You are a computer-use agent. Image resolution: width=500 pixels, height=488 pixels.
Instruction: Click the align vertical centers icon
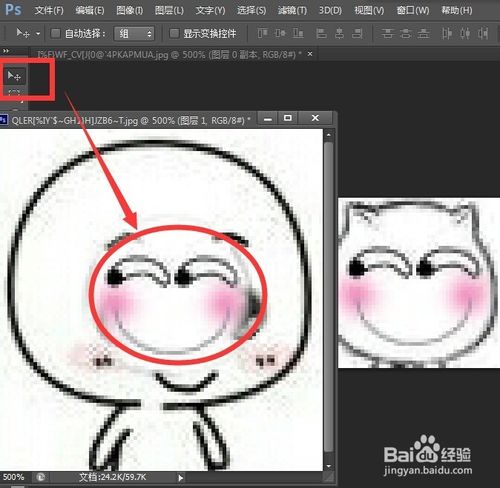280,33
